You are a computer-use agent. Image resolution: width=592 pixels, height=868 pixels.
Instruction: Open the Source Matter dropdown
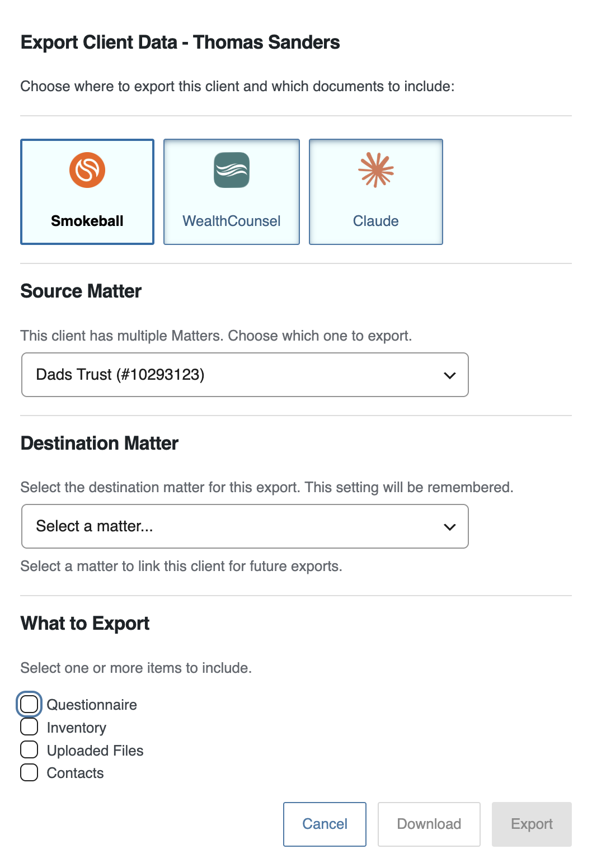point(245,375)
